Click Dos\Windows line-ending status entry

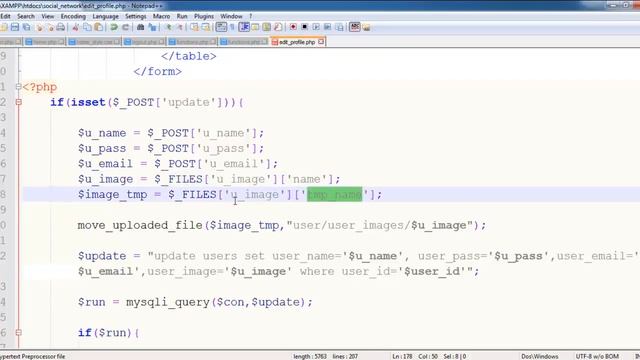[540, 356]
